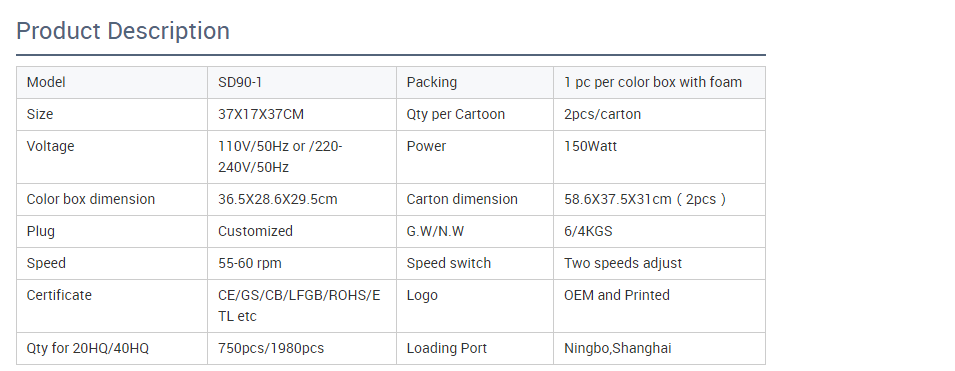Viewport: 955px width, 371px height.
Task: Click the Customized plug value
Action: (x=255, y=231)
